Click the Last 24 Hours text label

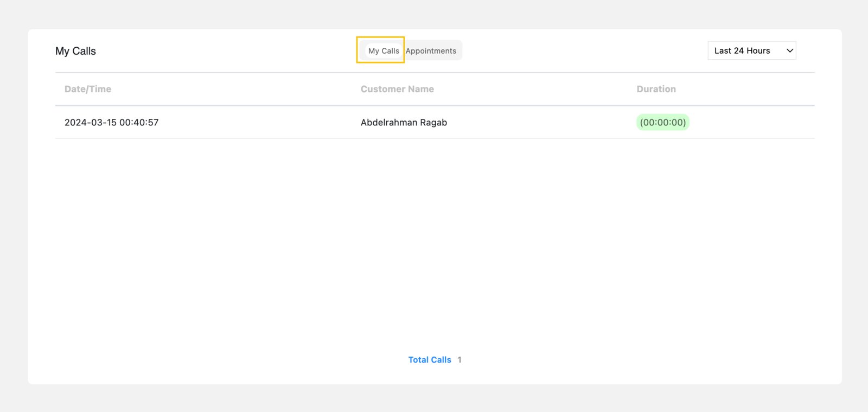742,50
